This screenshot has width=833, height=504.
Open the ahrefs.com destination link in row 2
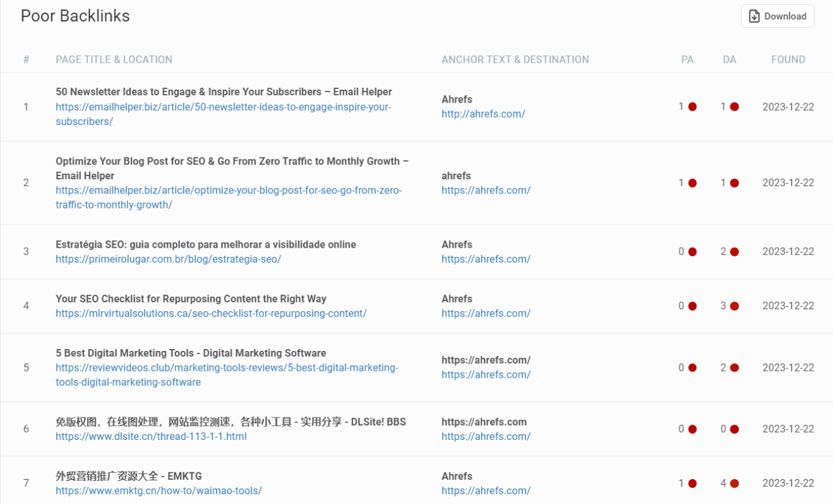486,190
